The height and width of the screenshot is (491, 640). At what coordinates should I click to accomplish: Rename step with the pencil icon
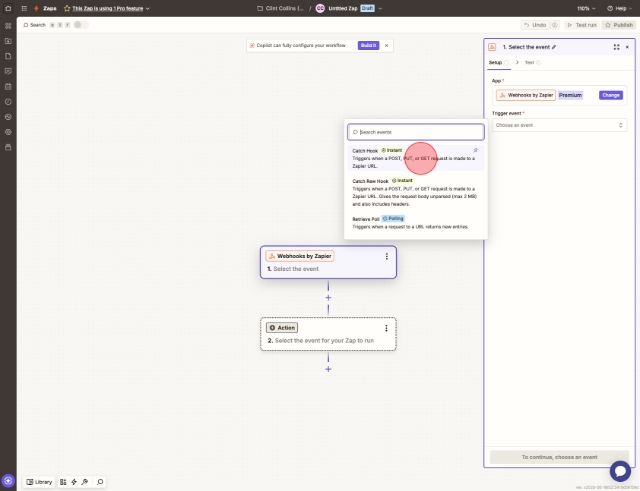tap(554, 47)
